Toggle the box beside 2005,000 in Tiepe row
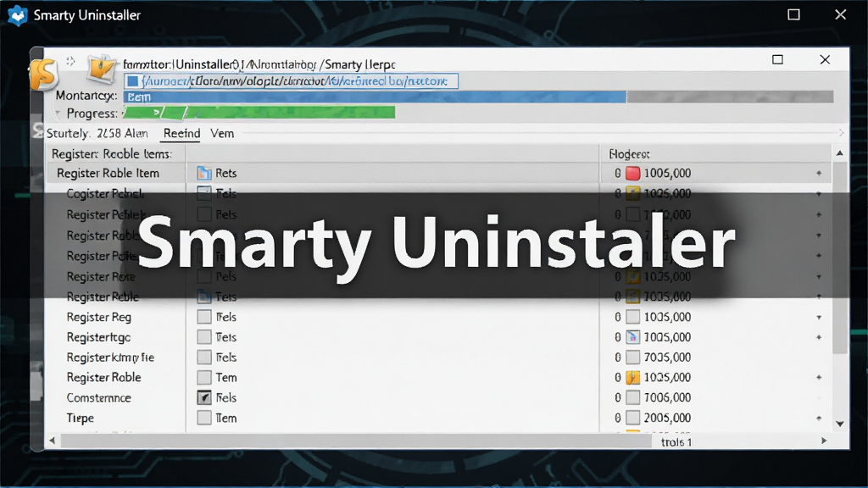868x488 pixels. pos(632,418)
